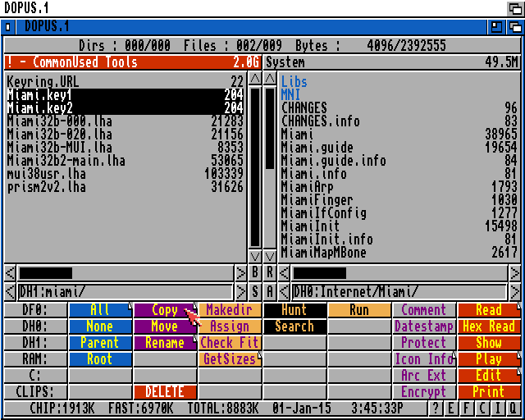Select the Keyring.URL file
The image size is (525, 420).
pos(126,82)
